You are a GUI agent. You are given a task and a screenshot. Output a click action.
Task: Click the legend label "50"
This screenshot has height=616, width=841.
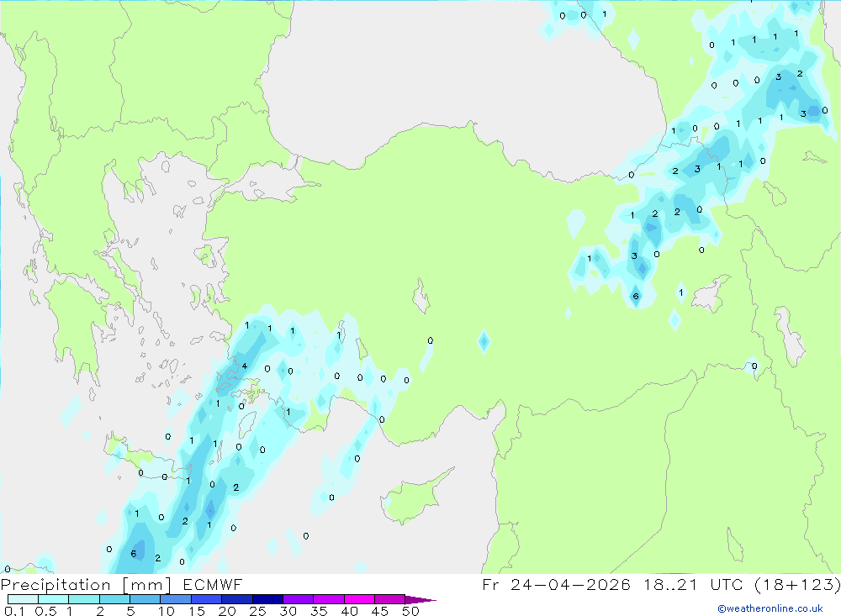[x=410, y=611]
